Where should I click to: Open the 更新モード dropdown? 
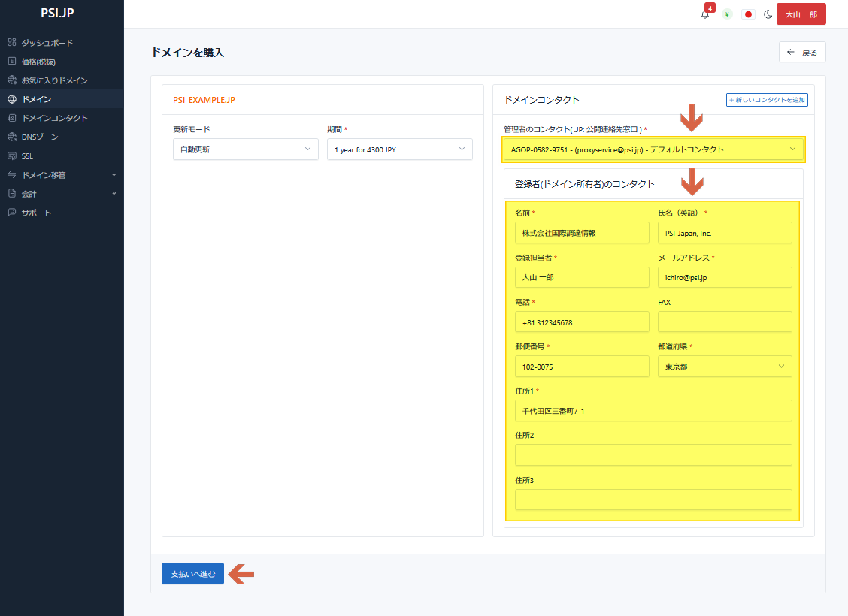(246, 149)
